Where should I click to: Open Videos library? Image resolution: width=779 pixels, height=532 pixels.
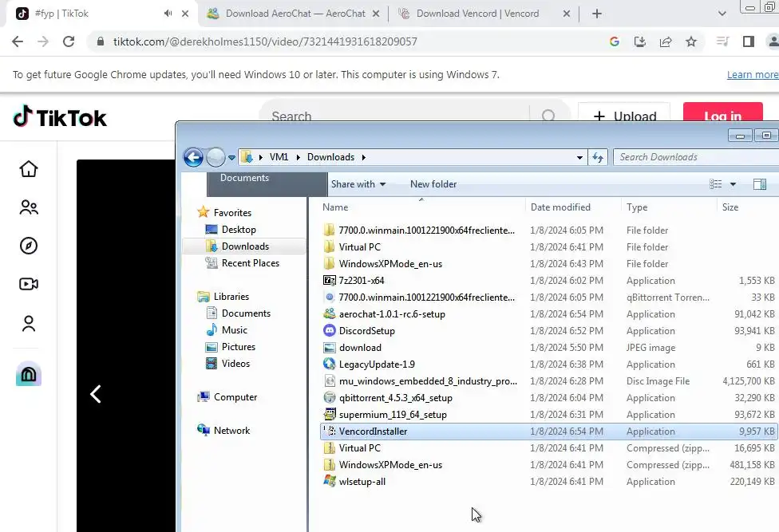click(235, 364)
